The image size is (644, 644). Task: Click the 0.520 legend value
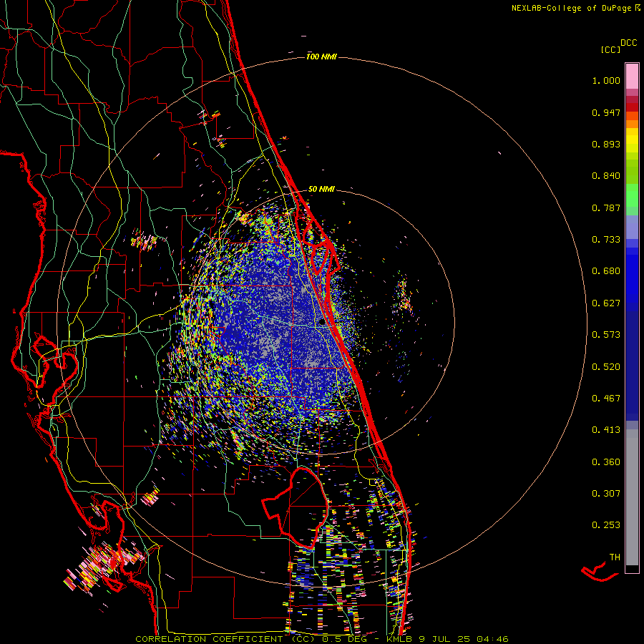606,367
